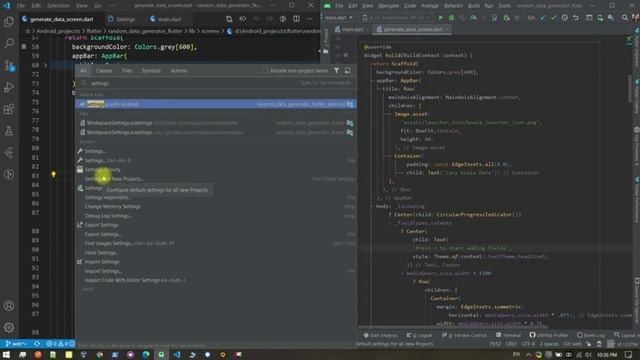Click the Search Everywhere magnifier in Android Studio
640x360 pixels.
pyautogui.click(x=625, y=18)
